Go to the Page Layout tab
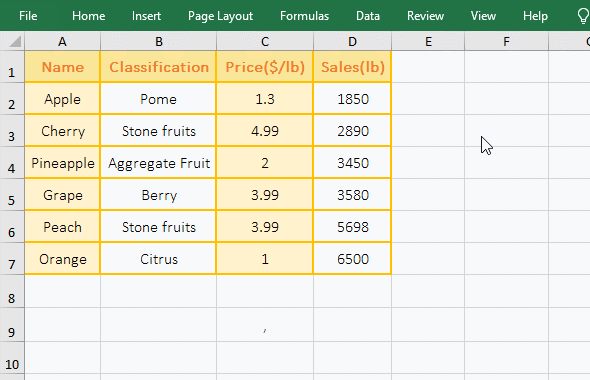590x380 pixels. click(x=220, y=16)
